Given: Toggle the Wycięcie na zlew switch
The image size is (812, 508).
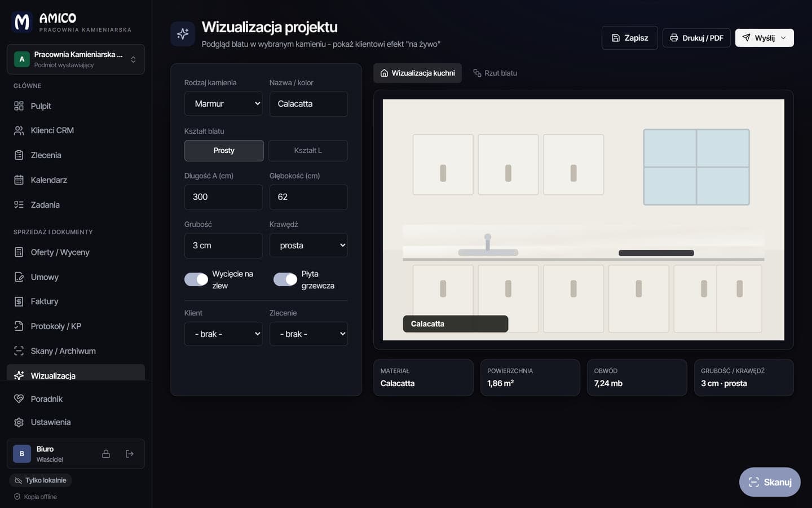Looking at the screenshot, I should tap(196, 279).
